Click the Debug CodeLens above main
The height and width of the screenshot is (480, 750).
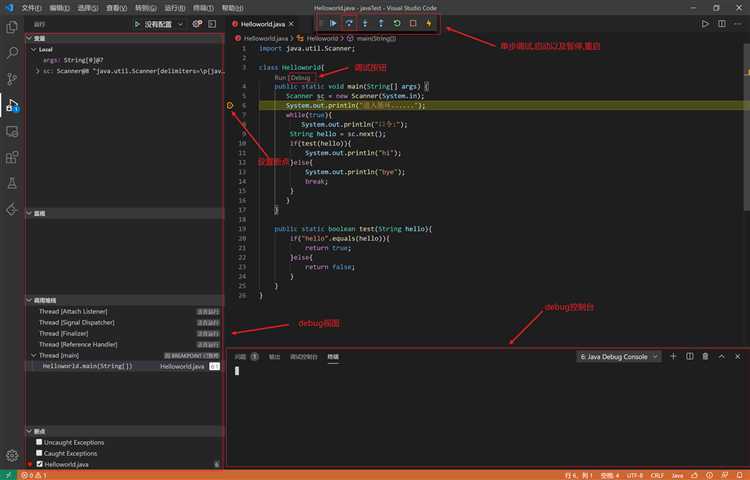300,77
